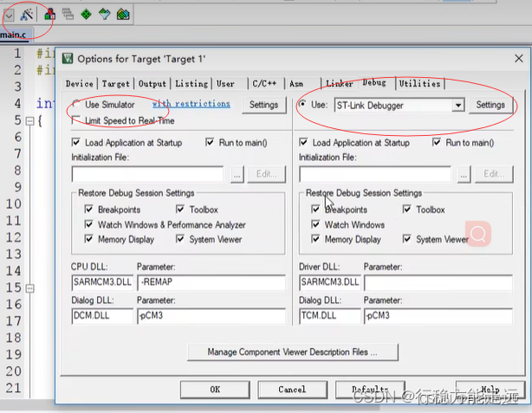This screenshot has width=532, height=413.
Task: Switch to the Device tab
Action: pyautogui.click(x=80, y=84)
